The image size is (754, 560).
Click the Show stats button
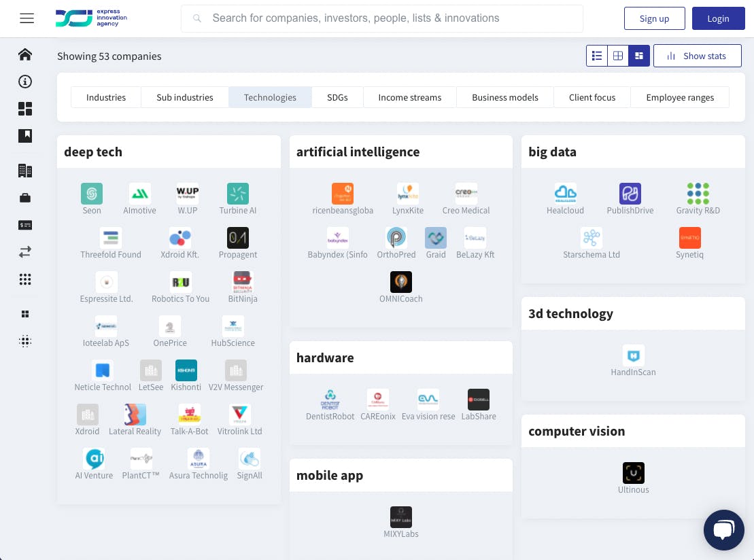[x=698, y=56]
